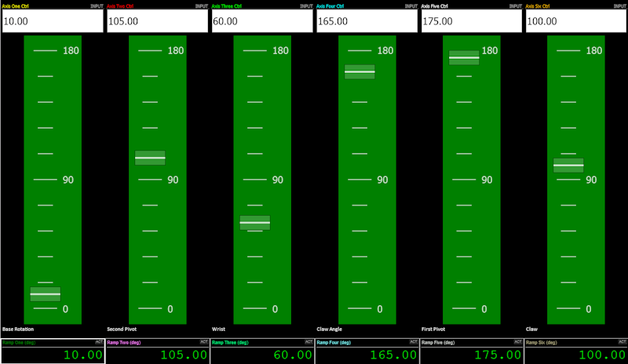Click the Ramp Six (deg) readout 100.00

[x=602, y=355]
